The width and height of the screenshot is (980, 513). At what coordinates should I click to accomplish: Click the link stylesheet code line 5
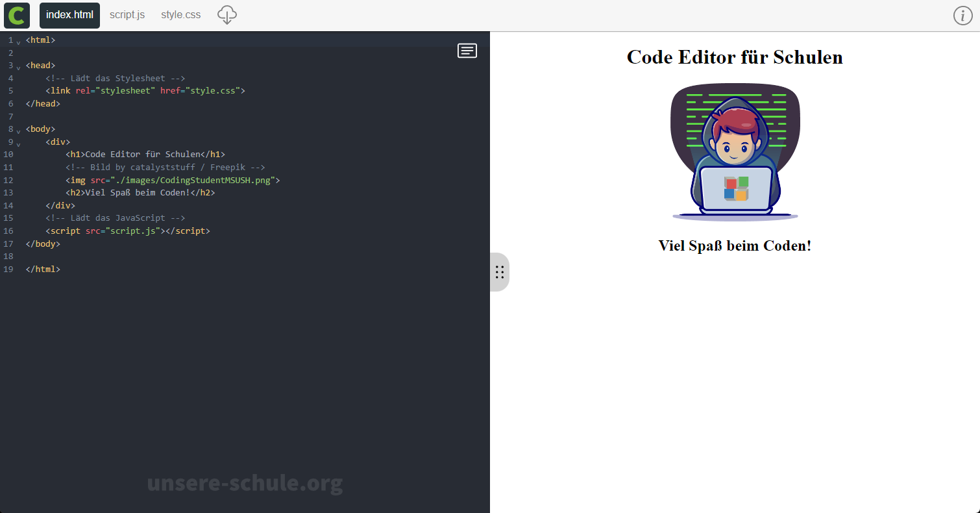tap(145, 91)
